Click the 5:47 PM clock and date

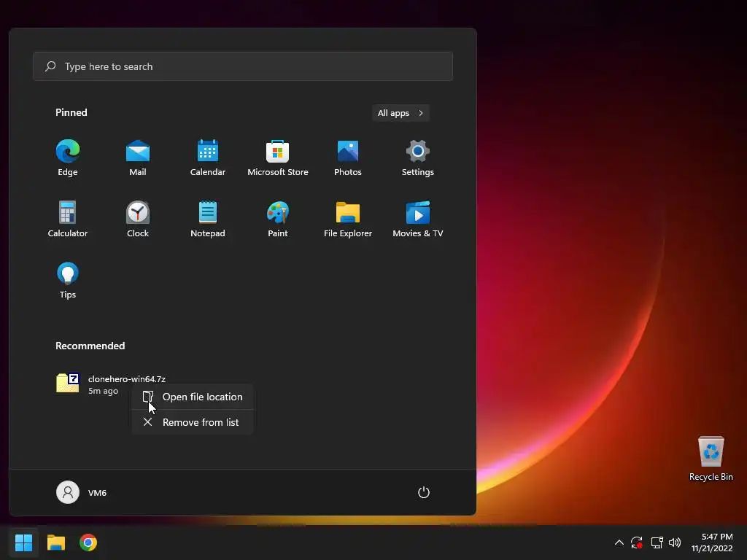pos(712,542)
